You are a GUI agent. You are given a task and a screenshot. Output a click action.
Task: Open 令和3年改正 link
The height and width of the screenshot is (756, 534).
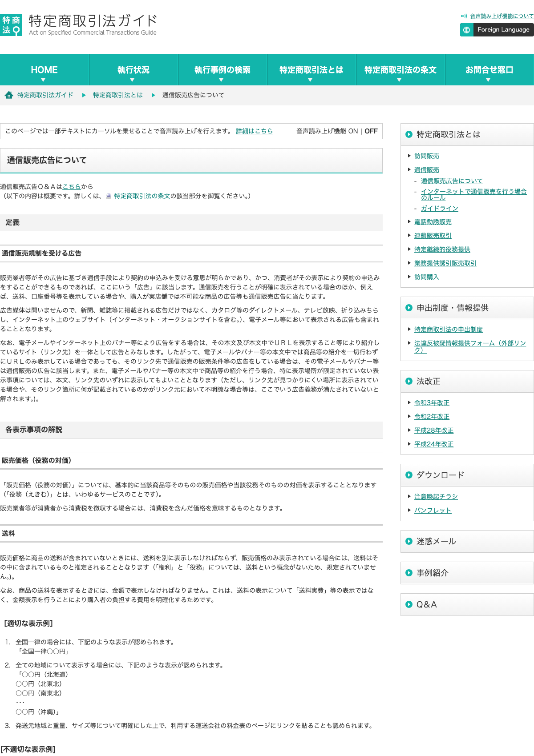432,403
